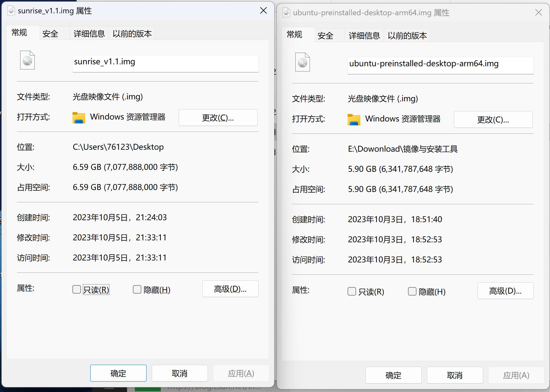
Task: Click 取消 in sunrise_v1.1.img properties
Action: (180, 373)
